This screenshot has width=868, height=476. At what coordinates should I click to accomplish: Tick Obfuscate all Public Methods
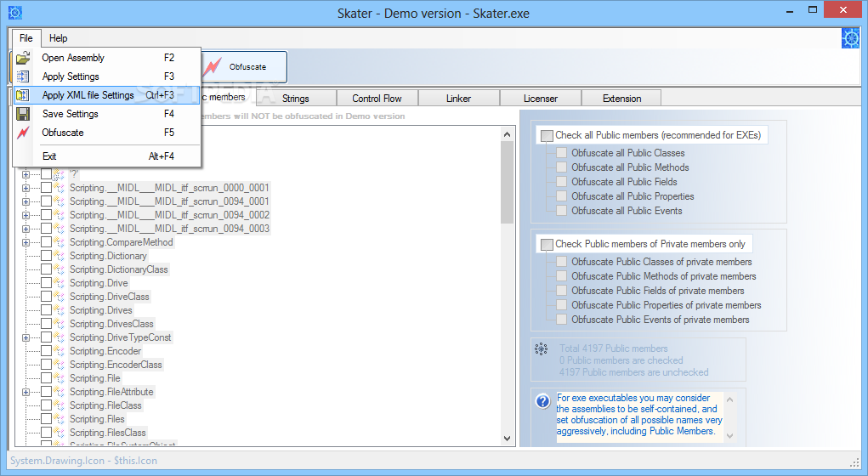(x=561, y=167)
